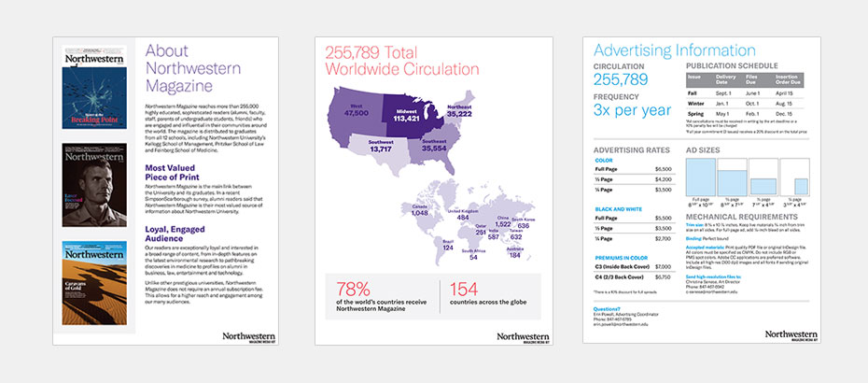The image size is (868, 383).
Task: Click the China 1,522 label
Action: [x=503, y=221]
